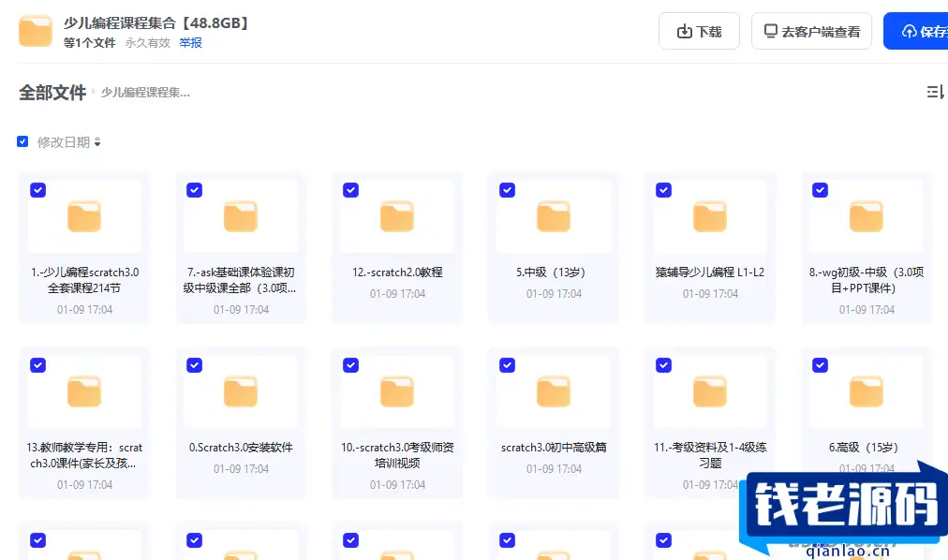The image size is (948, 560).
Task: Open the 12.-scratch2.0教程 folder icon
Action: tap(397, 217)
